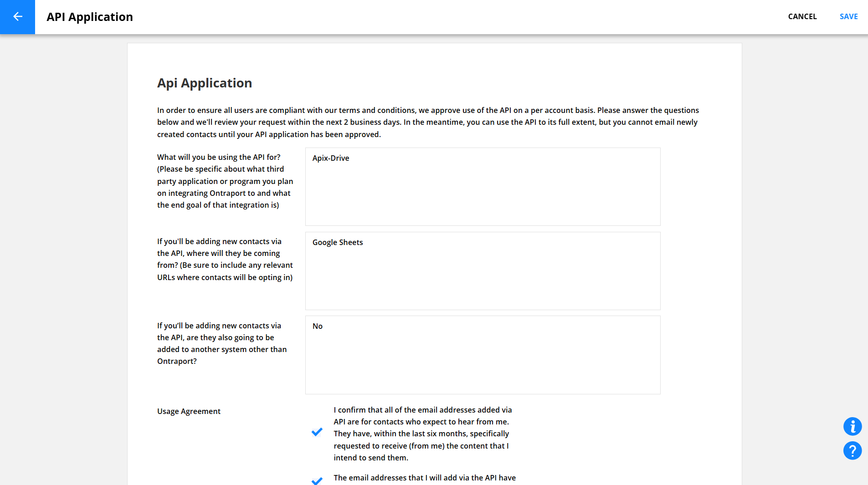Uncheck the first usage agreement checkmark
The height and width of the screenshot is (485, 868).
(x=317, y=432)
